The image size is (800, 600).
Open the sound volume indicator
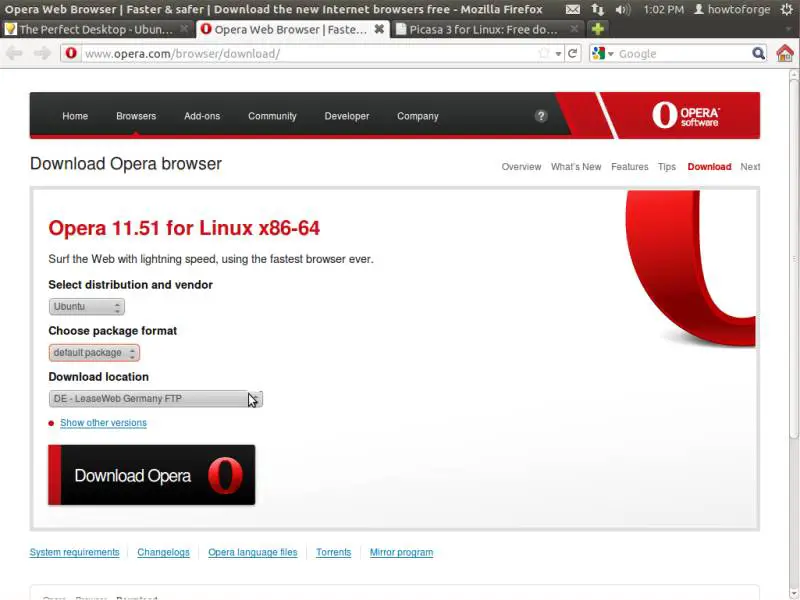pyautogui.click(x=622, y=9)
